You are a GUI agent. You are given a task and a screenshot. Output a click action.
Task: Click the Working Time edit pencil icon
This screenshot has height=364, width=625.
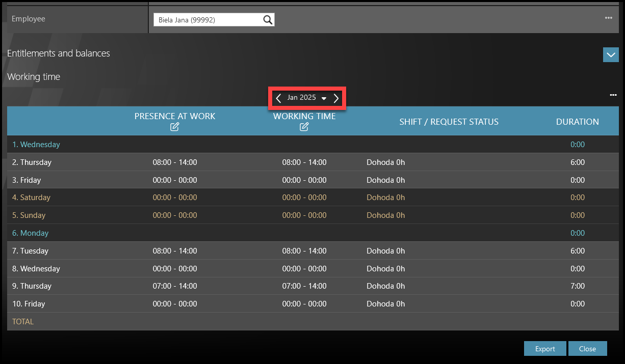[304, 127]
